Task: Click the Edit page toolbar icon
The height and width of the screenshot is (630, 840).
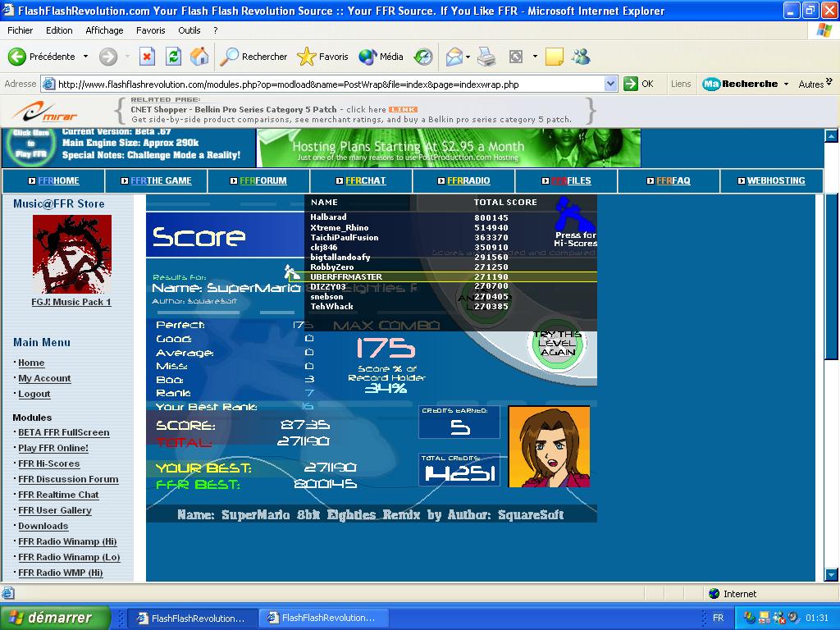Action: tap(515, 57)
